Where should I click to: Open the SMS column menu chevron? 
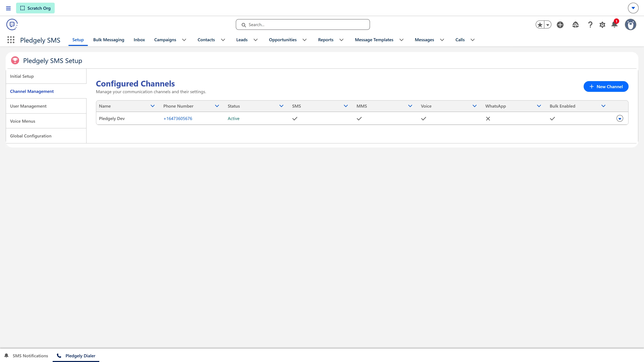coord(346,106)
